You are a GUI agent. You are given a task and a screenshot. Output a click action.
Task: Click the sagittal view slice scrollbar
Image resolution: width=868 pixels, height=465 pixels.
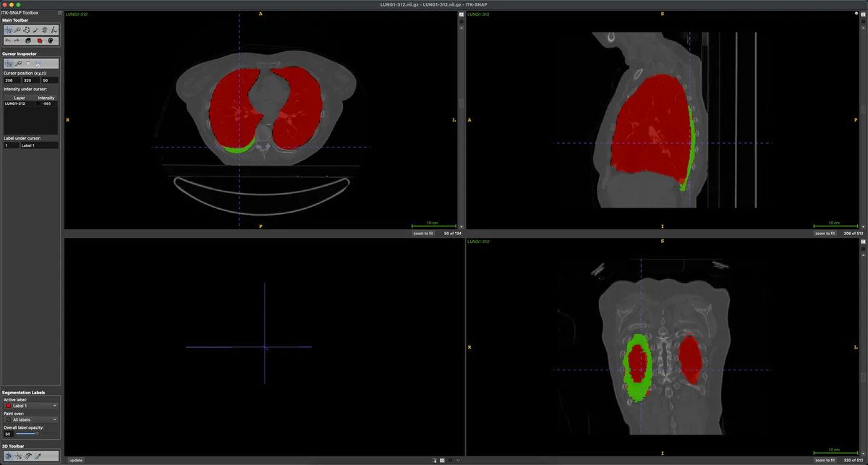click(x=863, y=127)
